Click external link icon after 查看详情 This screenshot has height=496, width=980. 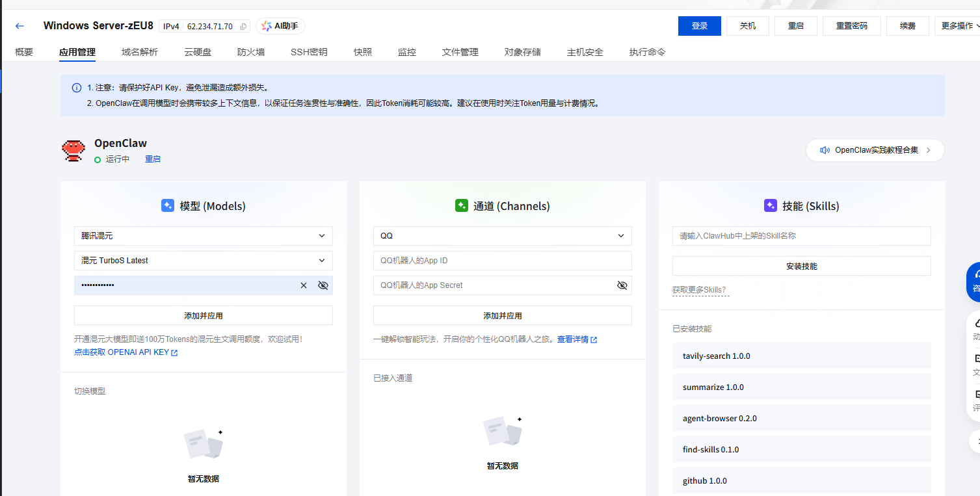pyautogui.click(x=594, y=339)
